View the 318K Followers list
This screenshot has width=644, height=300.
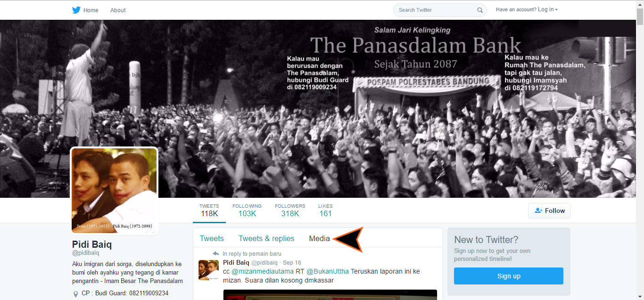(x=290, y=210)
